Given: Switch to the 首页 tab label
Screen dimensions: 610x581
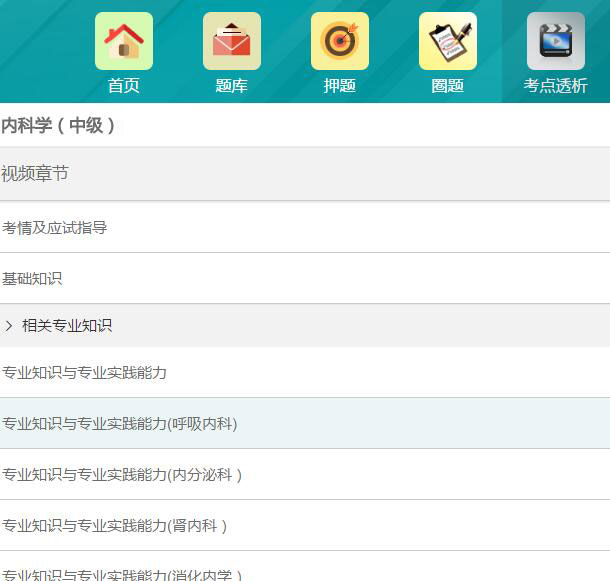Looking at the screenshot, I should 124,86.
